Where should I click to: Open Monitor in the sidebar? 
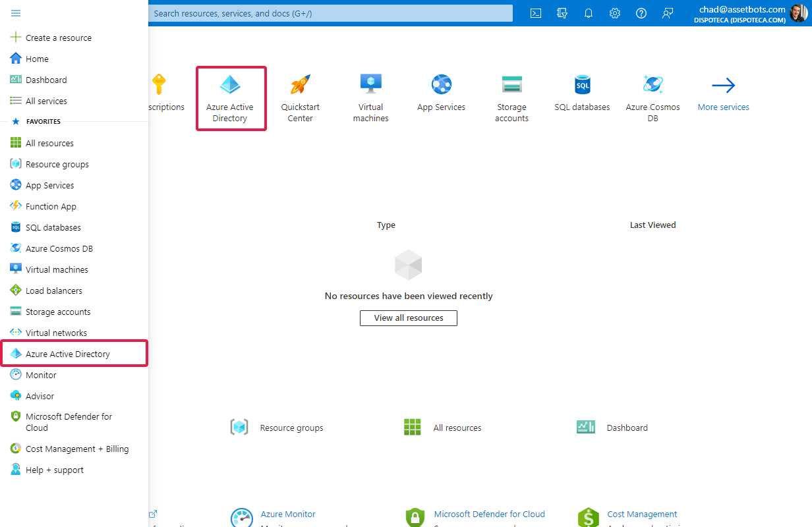74,375
